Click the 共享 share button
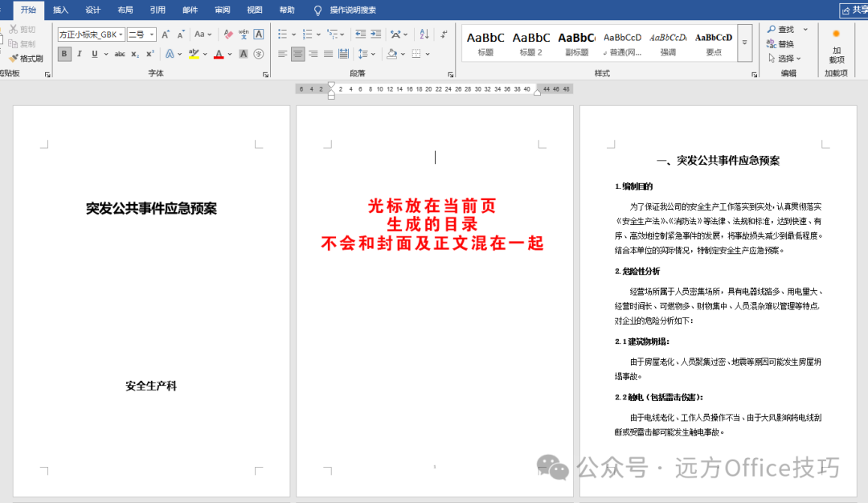The width and height of the screenshot is (868, 503). 854,10
